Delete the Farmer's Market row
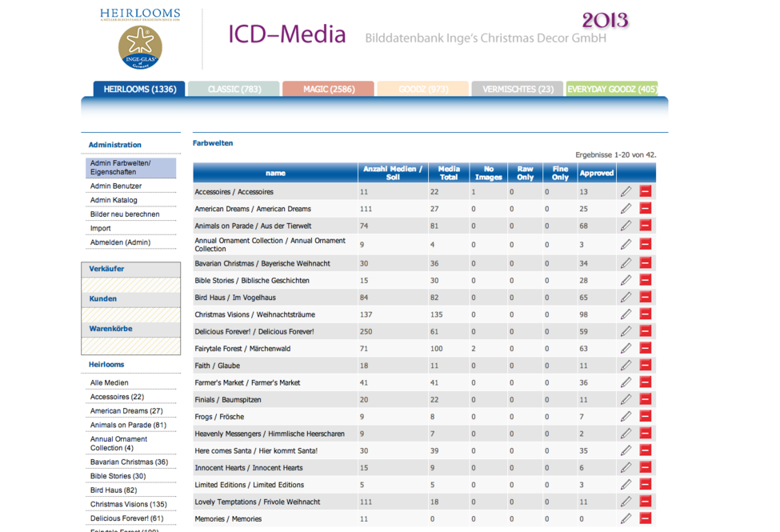The height and width of the screenshot is (532, 780). tap(645, 382)
